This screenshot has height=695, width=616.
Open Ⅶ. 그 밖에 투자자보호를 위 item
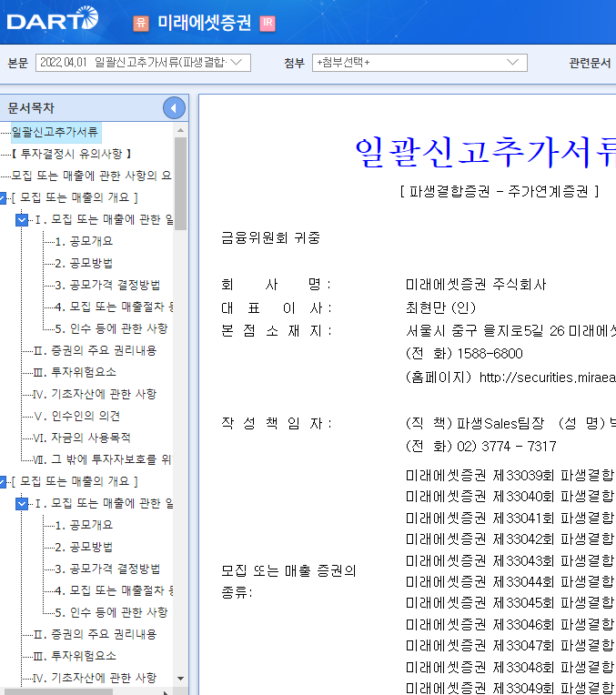tap(103, 459)
